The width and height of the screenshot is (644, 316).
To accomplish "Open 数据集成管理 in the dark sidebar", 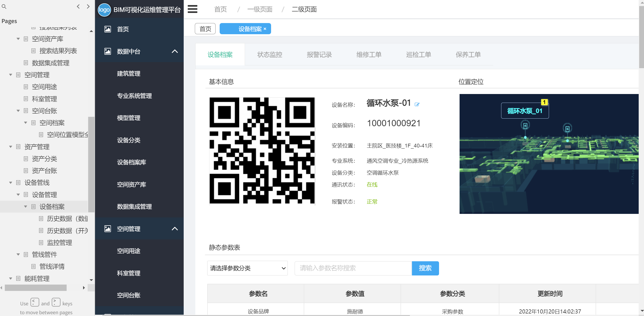I will click(134, 207).
